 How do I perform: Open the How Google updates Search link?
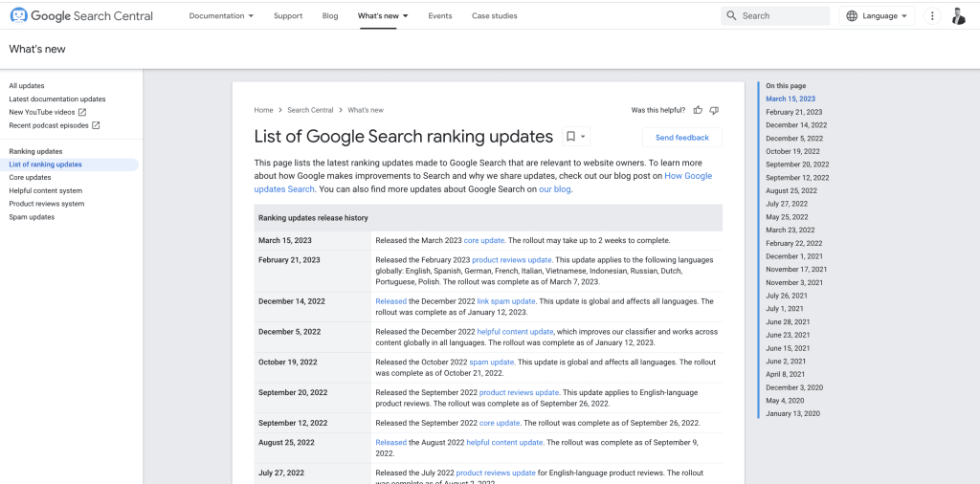point(688,176)
